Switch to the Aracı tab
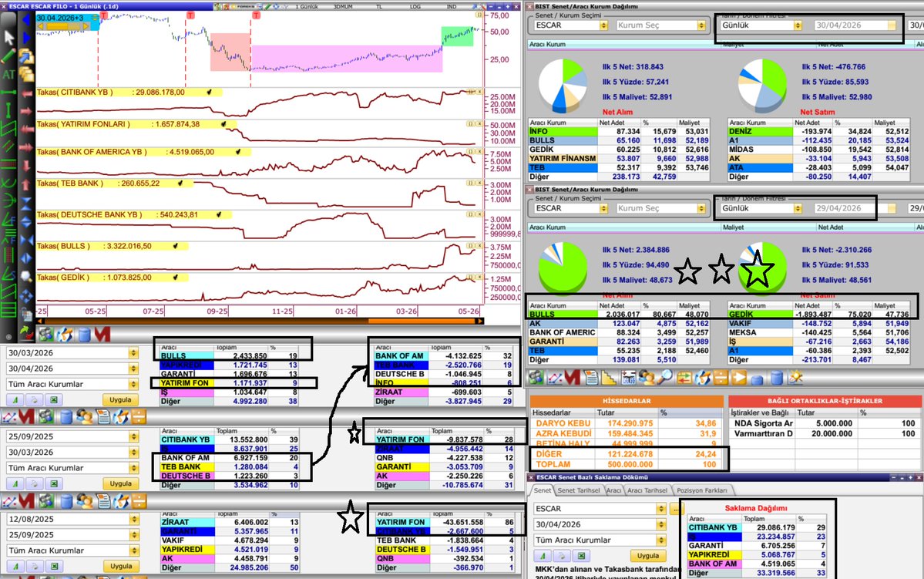 click(613, 490)
